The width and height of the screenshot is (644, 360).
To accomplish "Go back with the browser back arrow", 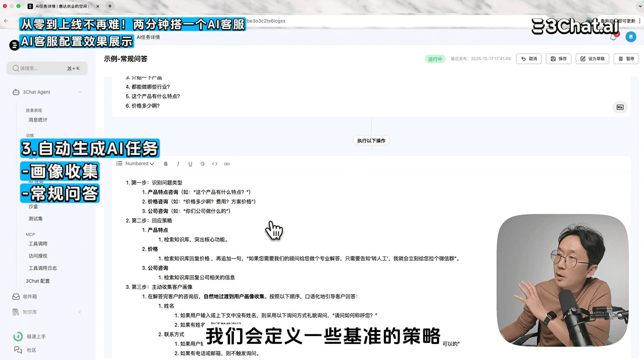I will (6, 21).
